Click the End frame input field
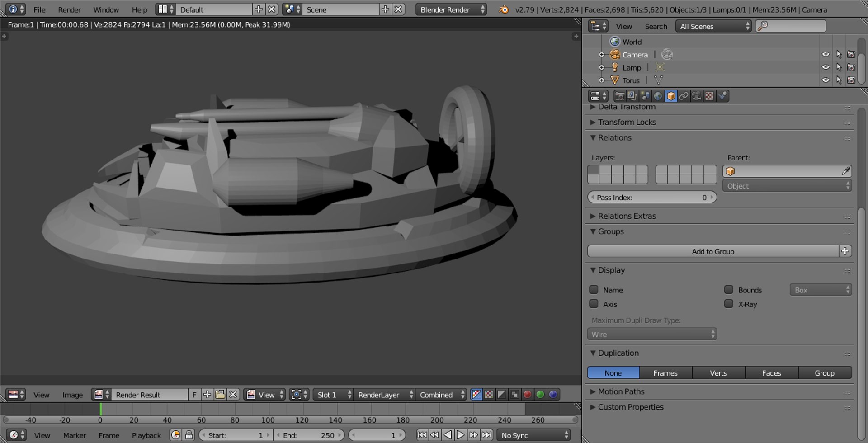The image size is (868, 443). click(x=309, y=435)
